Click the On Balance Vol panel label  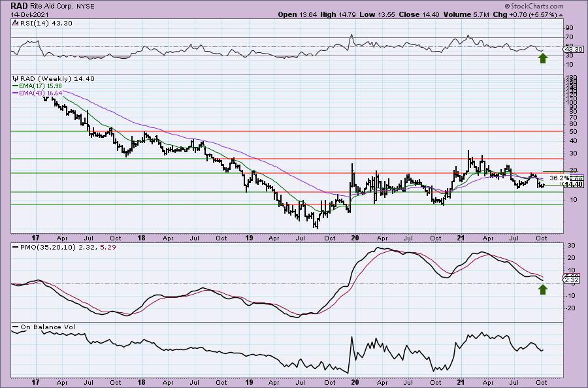pyautogui.click(x=48, y=327)
